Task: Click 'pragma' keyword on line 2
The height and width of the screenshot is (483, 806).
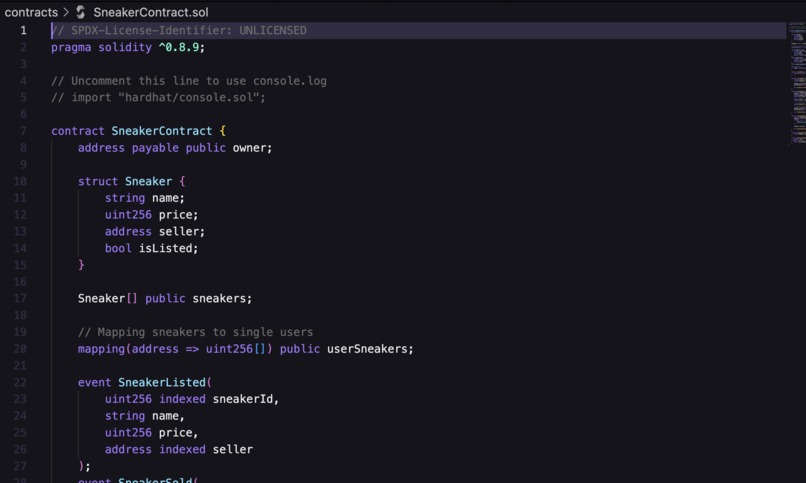Action: 71,47
